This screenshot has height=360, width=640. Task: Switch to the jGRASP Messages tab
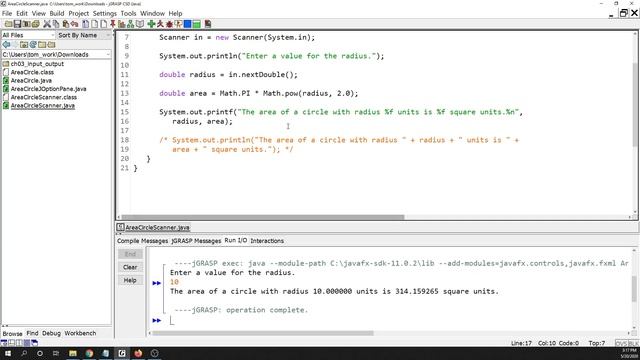[x=196, y=241]
